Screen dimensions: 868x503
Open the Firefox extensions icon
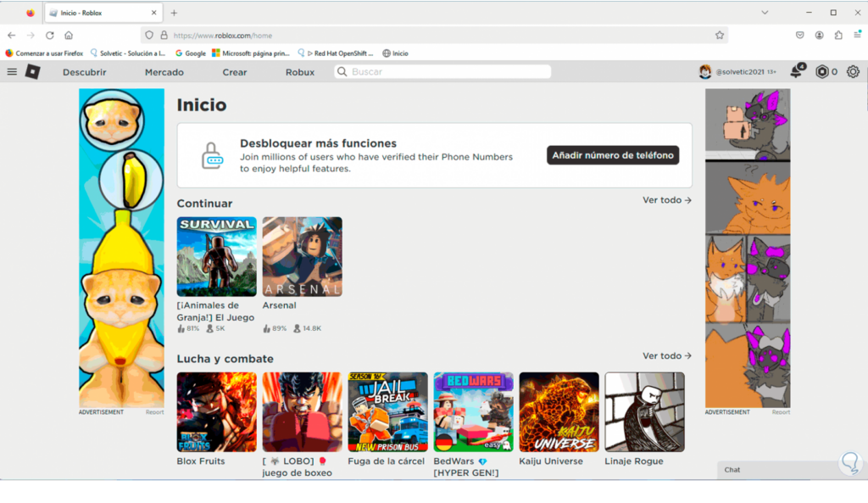[838, 36]
